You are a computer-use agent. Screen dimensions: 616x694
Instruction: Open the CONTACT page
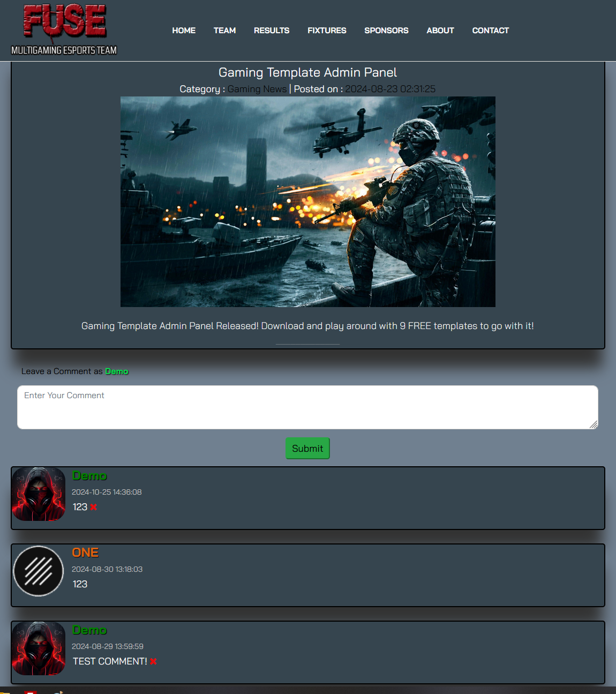point(490,31)
